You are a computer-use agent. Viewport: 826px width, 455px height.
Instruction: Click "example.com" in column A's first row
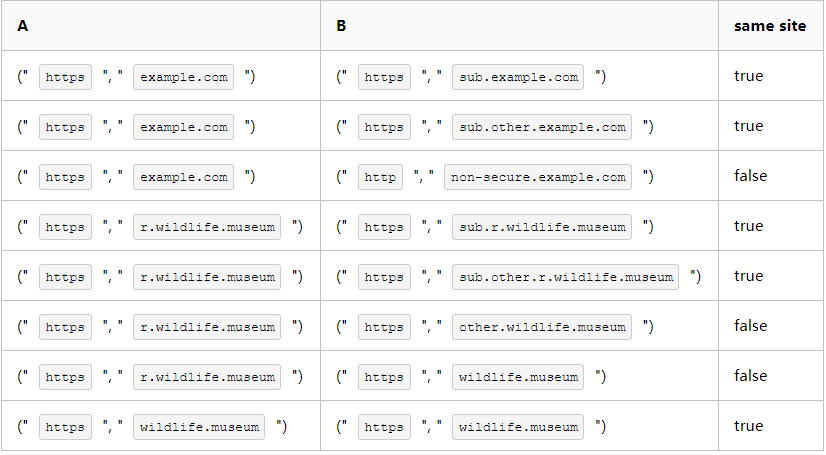coord(184,77)
